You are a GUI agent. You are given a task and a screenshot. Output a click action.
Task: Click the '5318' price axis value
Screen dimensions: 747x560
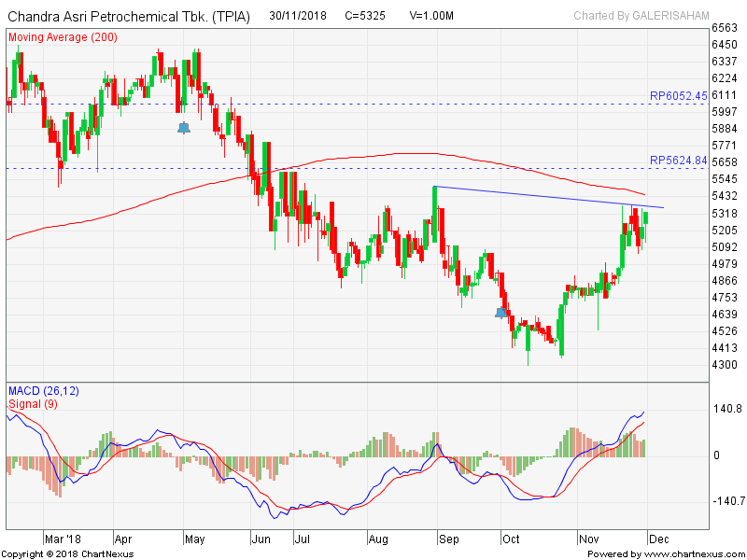(725, 214)
